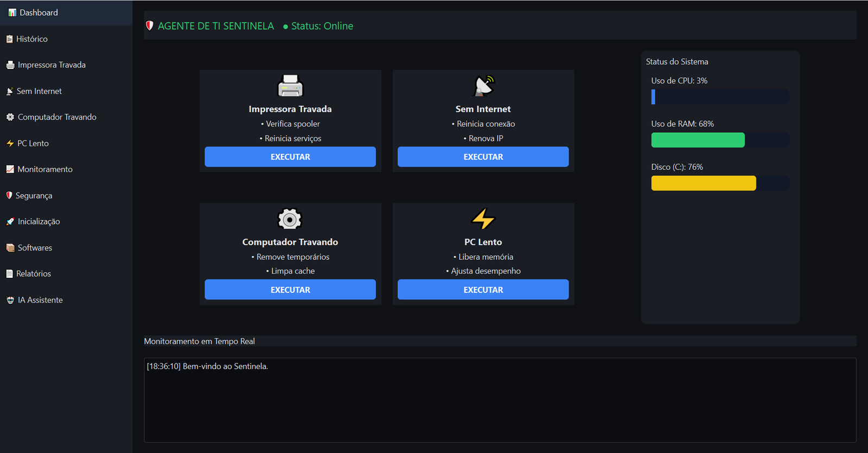Viewport: 868px width, 453px height.
Task: Click the green RAM usage bar
Action: 698,140
